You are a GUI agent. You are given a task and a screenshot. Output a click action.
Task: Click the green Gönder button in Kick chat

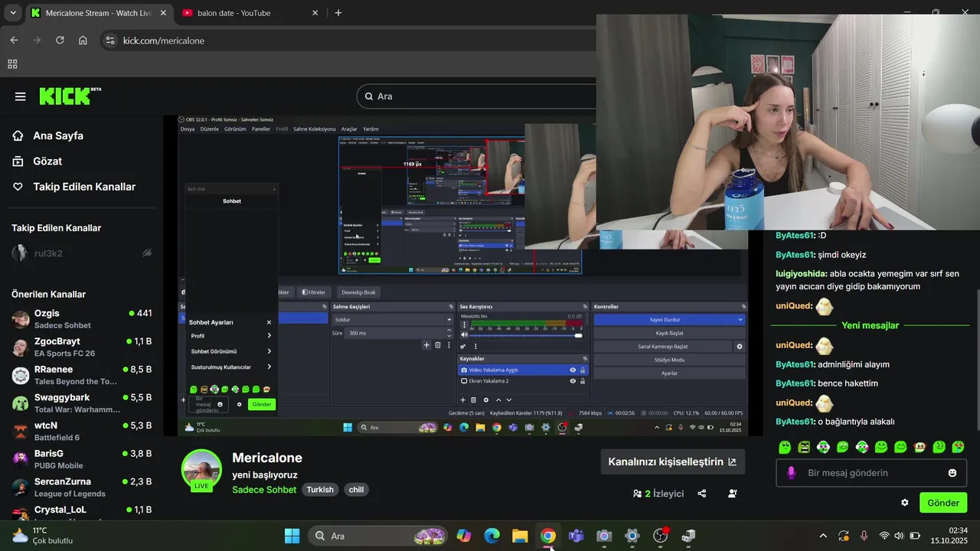tap(943, 503)
